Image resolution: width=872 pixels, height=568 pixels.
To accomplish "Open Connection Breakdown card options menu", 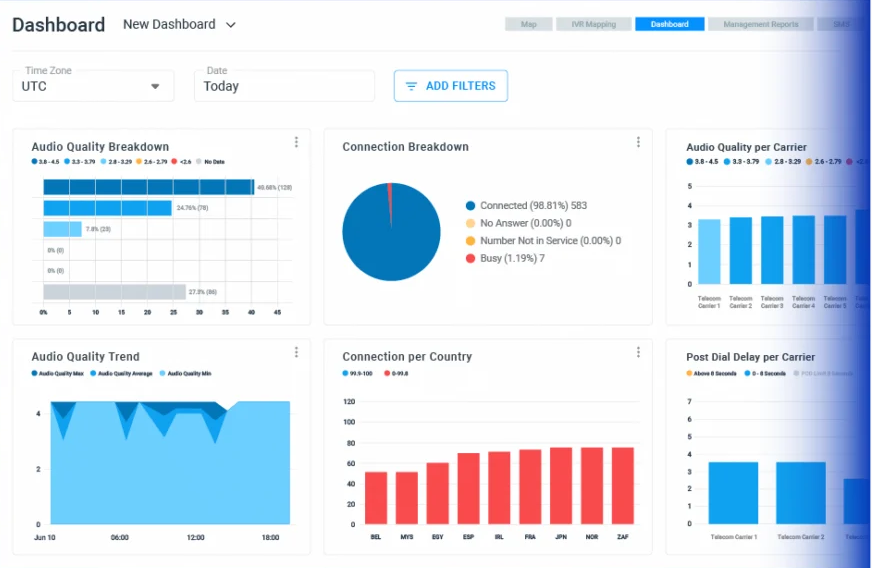I will click(x=638, y=142).
